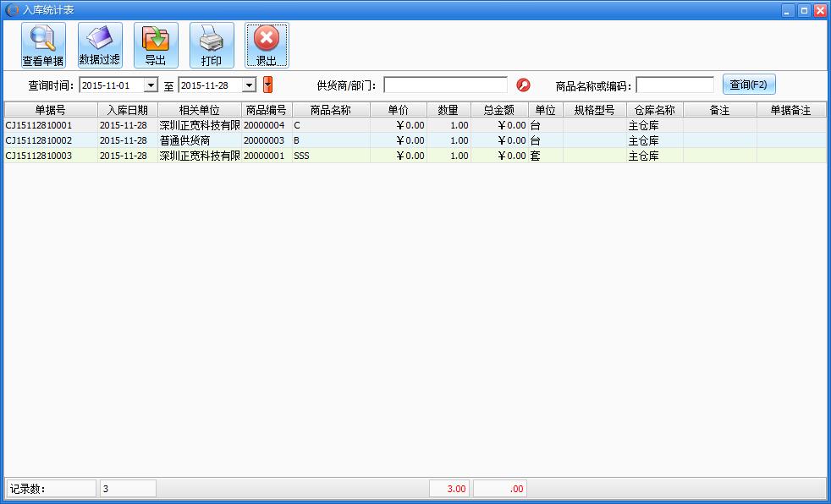831x504 pixels.
Task: Maximize the 入库统计表 window
Action: coord(804,11)
